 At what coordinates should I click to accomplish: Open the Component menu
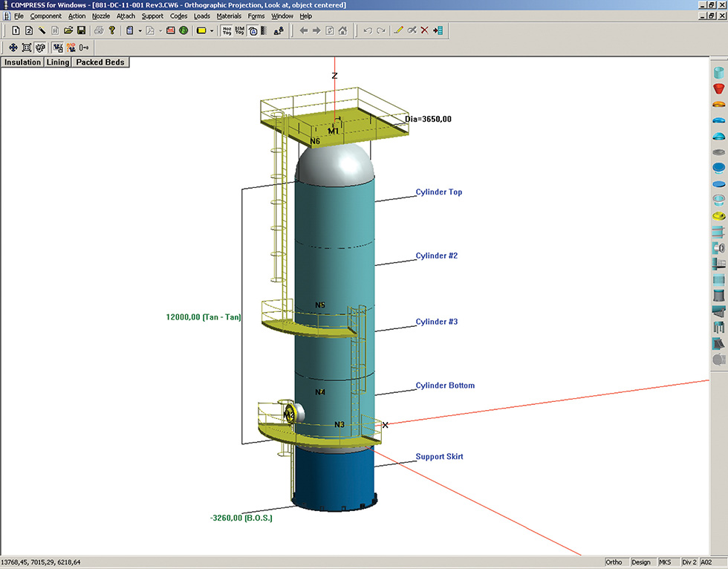pyautogui.click(x=45, y=16)
